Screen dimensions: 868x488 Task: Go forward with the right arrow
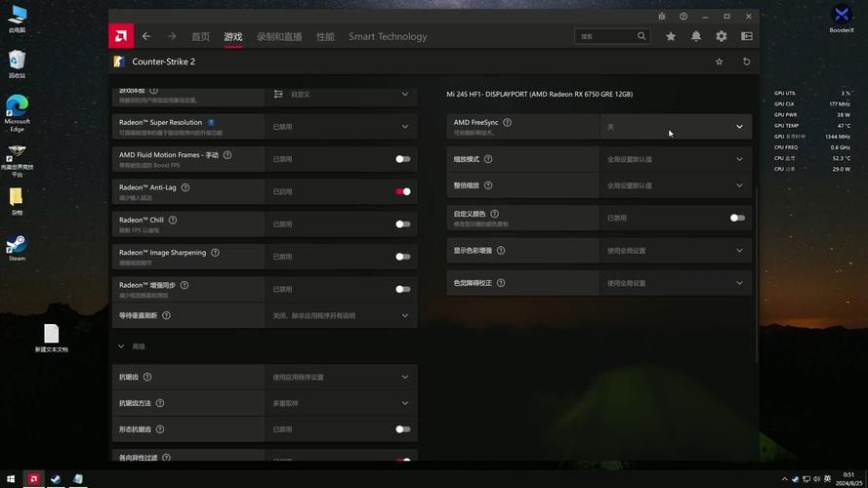point(172,36)
